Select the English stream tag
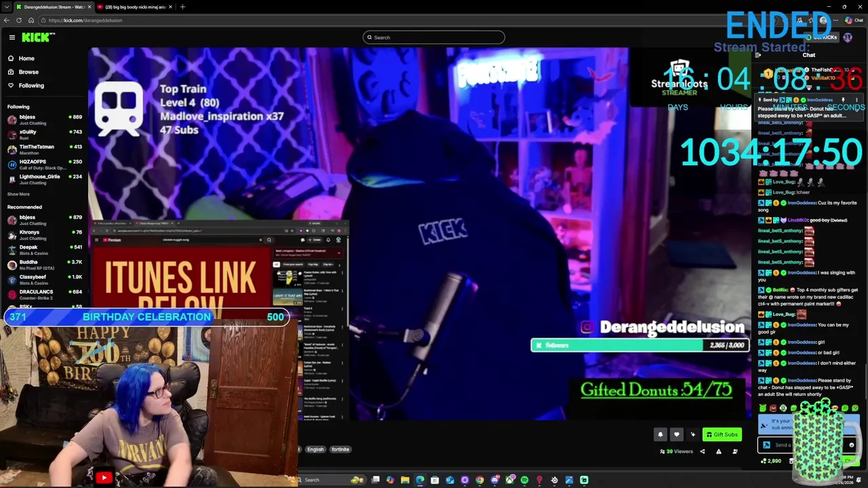 click(x=315, y=449)
